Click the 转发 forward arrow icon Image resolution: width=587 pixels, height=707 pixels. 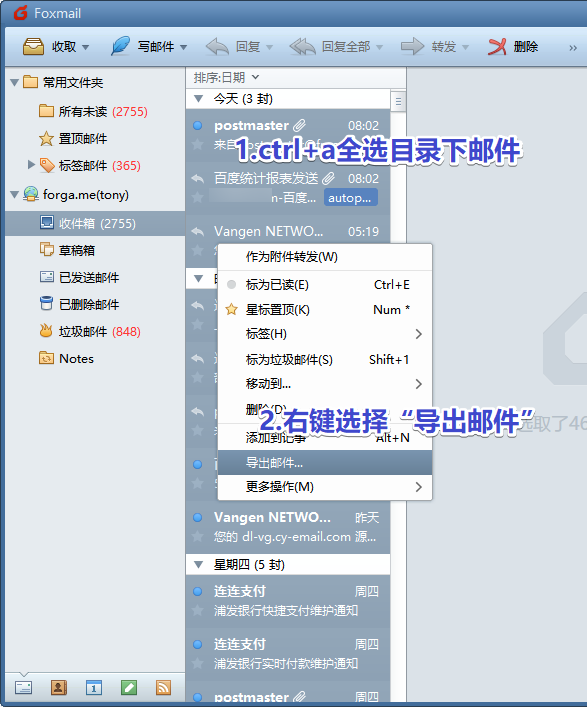[x=412, y=46]
